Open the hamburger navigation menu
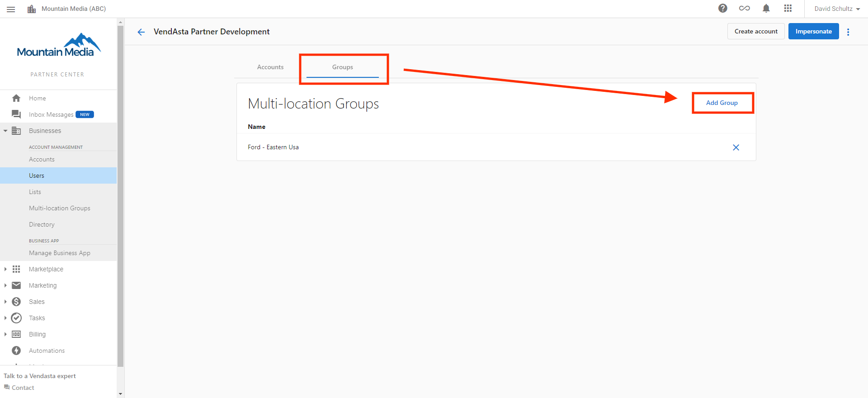 [x=11, y=9]
